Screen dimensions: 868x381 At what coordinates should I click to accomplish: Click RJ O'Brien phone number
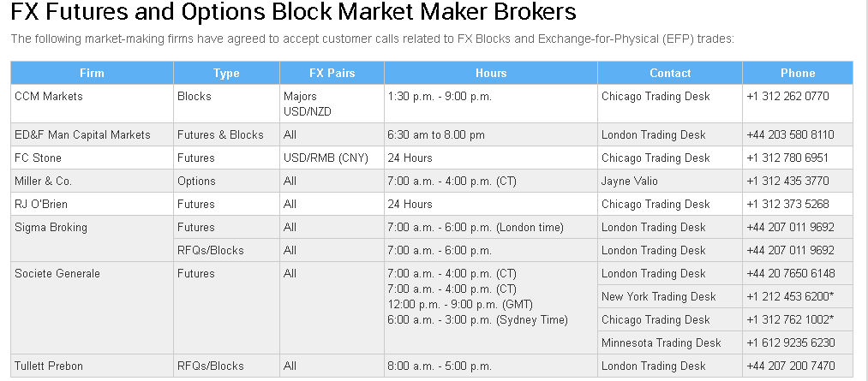tap(787, 205)
